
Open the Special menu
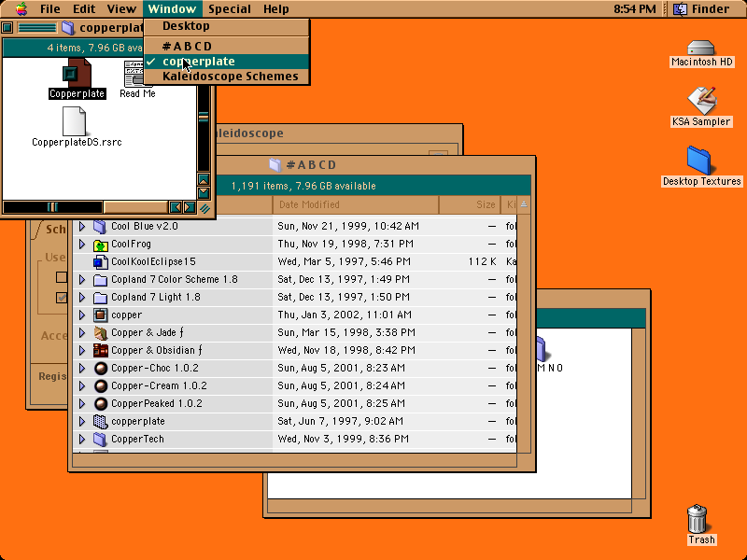click(x=230, y=9)
